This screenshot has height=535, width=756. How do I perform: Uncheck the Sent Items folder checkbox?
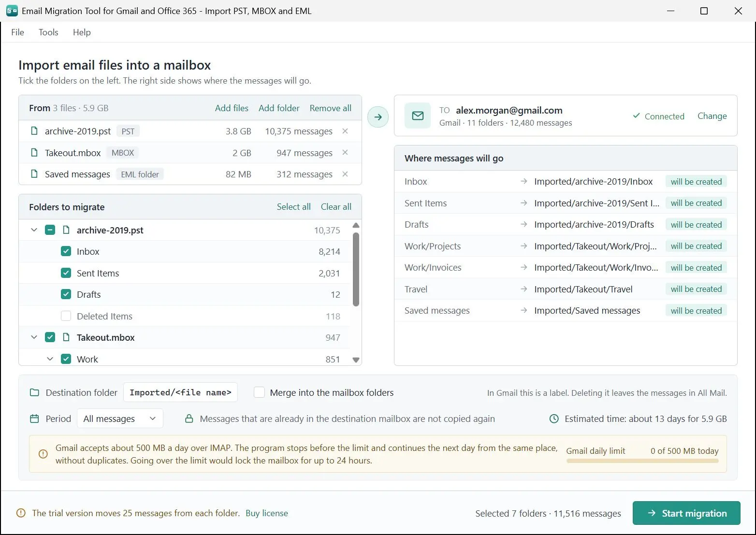pos(66,273)
